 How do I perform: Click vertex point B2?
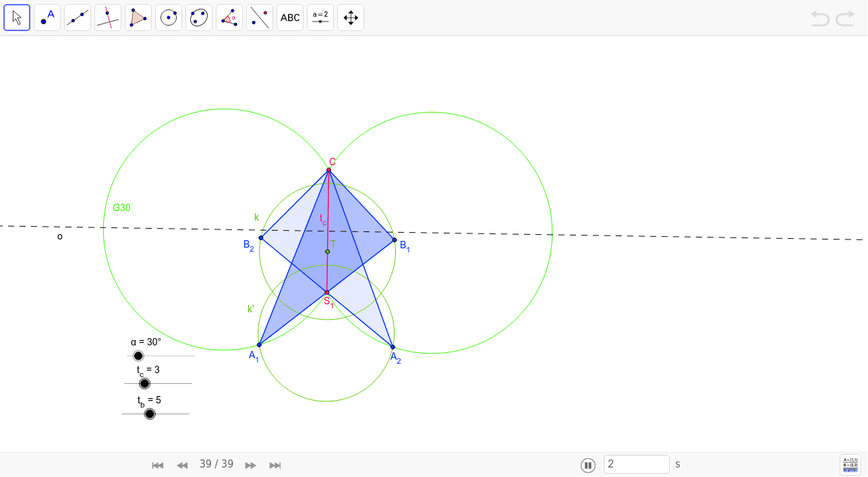(261, 237)
